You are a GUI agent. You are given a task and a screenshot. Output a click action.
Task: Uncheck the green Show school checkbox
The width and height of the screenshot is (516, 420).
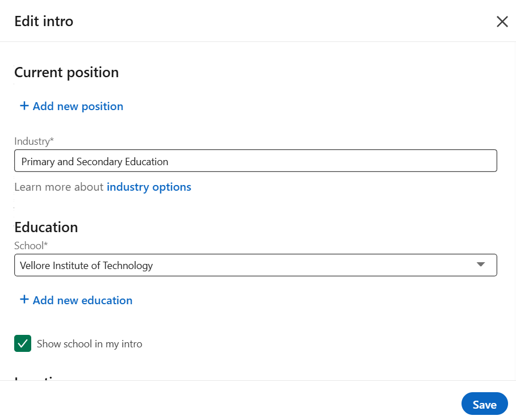point(23,343)
